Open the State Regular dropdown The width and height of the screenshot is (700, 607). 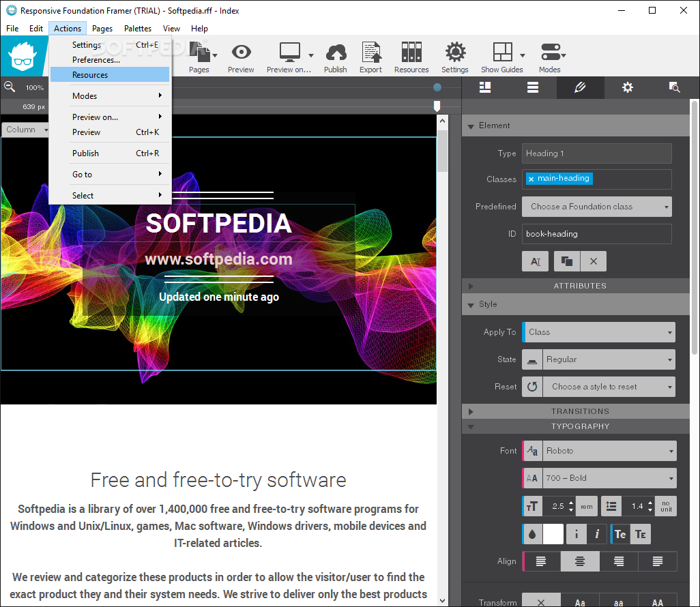point(609,359)
